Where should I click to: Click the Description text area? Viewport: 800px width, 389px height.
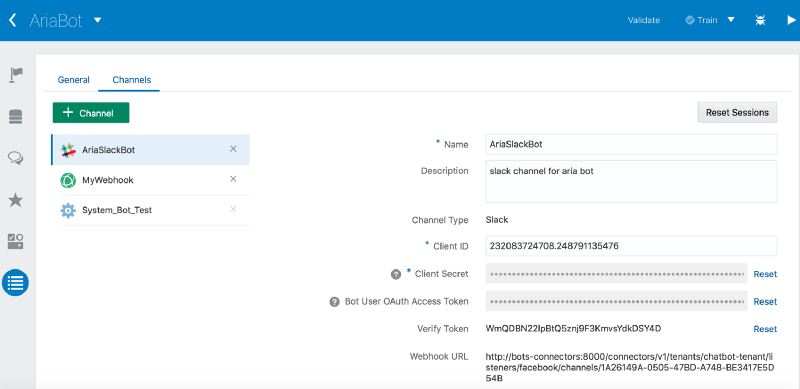(x=631, y=181)
